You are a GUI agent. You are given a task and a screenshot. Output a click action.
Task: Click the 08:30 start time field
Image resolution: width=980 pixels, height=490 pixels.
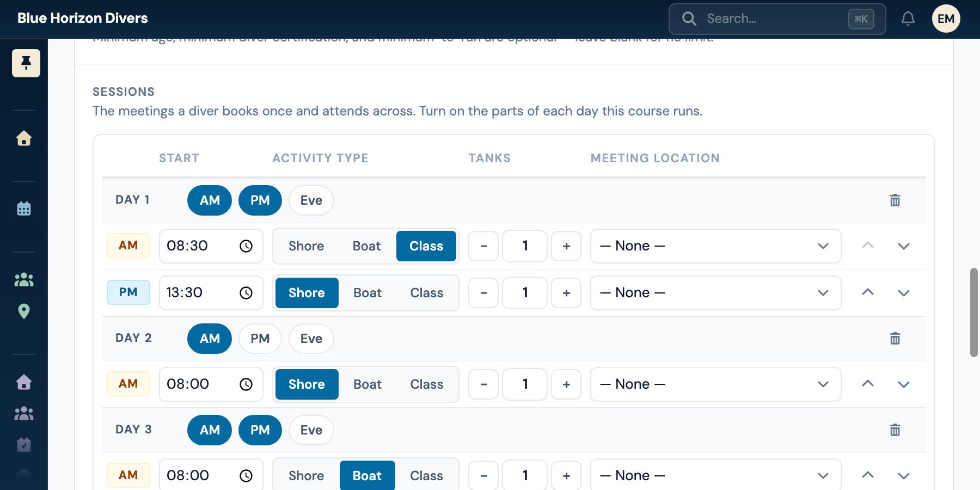[211, 246]
